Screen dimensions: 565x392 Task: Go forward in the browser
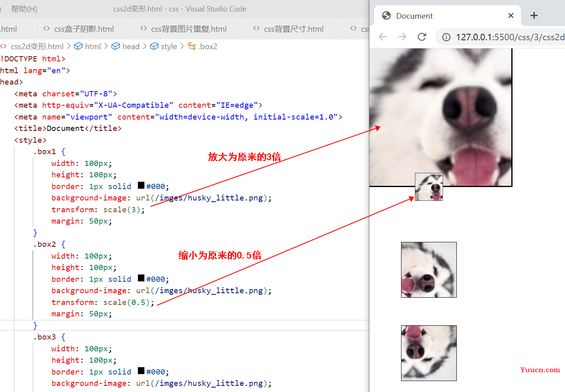[x=402, y=37]
